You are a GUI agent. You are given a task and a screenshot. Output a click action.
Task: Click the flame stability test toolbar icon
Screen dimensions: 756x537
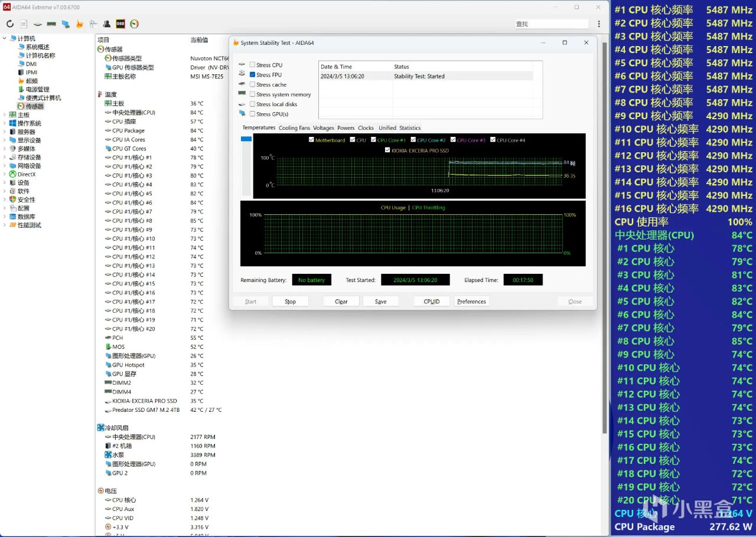(79, 24)
